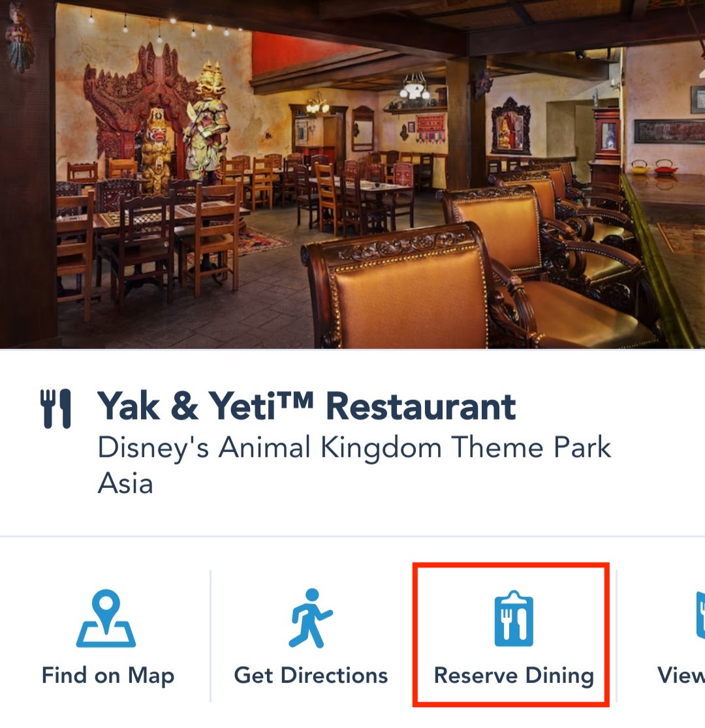Screen dimensions: 705x728
Task: Tap the Reserve Dining clipboard icon
Action: (x=514, y=618)
